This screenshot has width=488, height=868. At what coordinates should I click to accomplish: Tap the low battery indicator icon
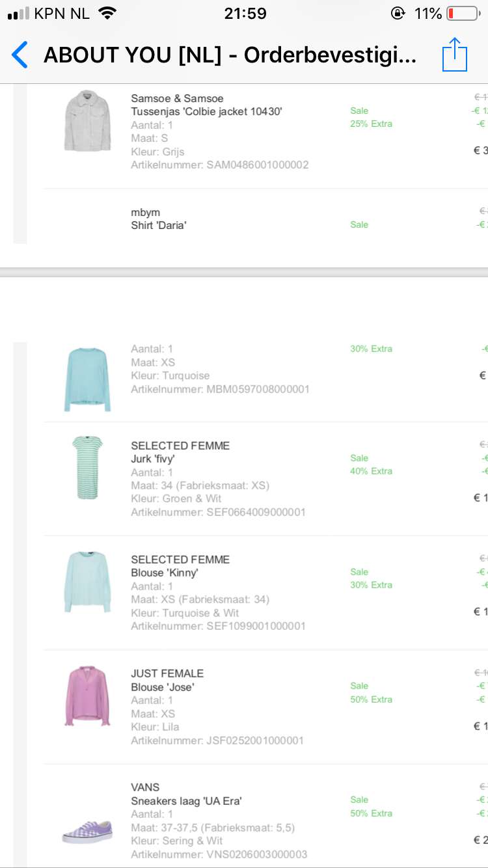pos(462,14)
